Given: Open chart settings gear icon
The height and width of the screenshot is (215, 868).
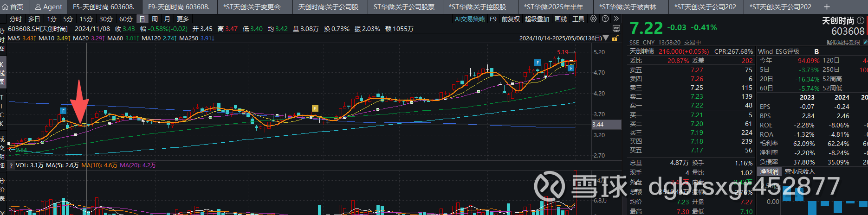Looking at the screenshot, I should click(593, 19).
